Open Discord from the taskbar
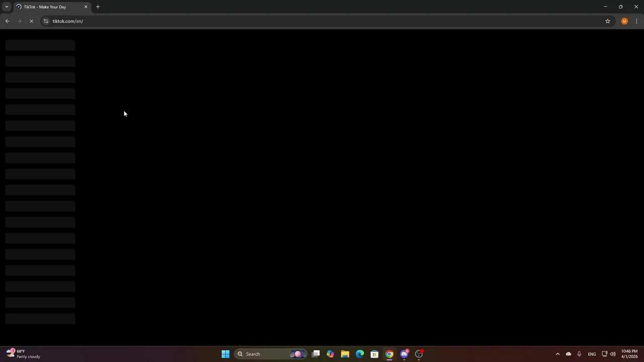The height and width of the screenshot is (362, 644). (x=404, y=354)
